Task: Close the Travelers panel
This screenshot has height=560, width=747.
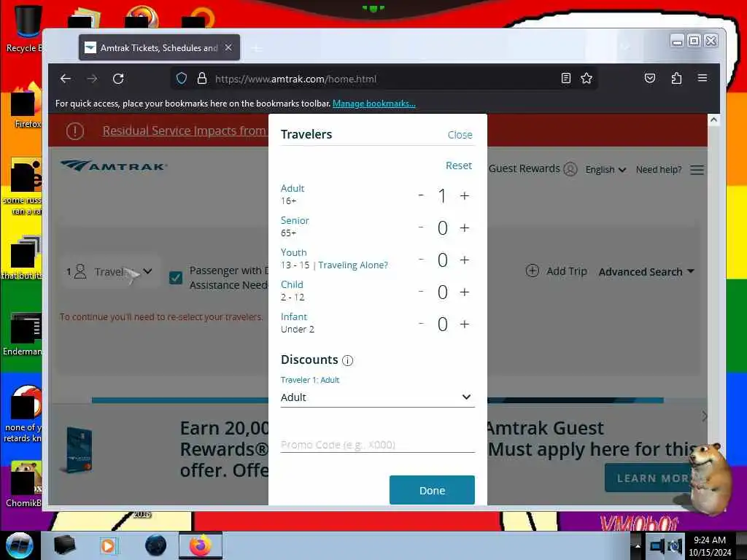Action: click(460, 135)
